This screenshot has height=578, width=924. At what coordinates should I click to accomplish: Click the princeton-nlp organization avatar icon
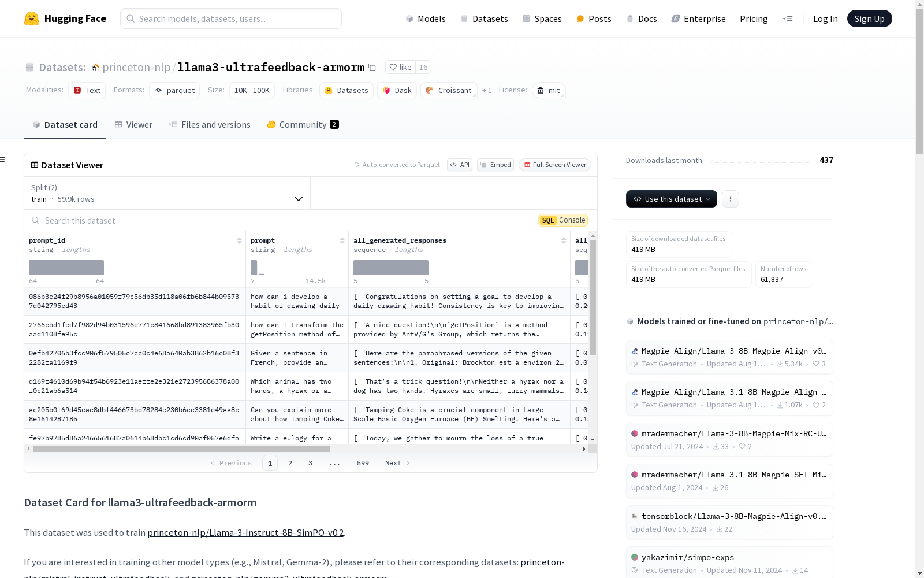pyautogui.click(x=95, y=68)
